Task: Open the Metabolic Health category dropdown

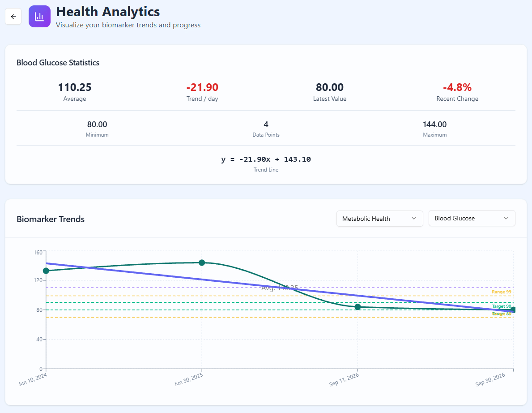Action: click(380, 219)
